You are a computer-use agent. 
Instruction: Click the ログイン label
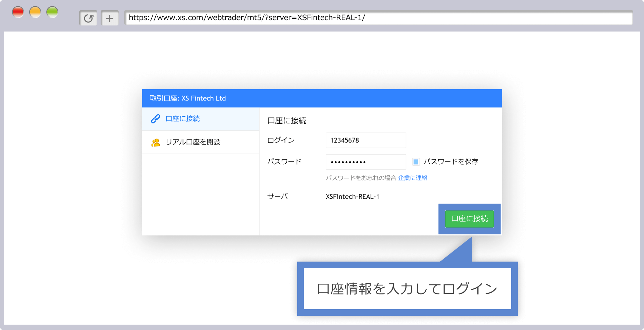[281, 140]
